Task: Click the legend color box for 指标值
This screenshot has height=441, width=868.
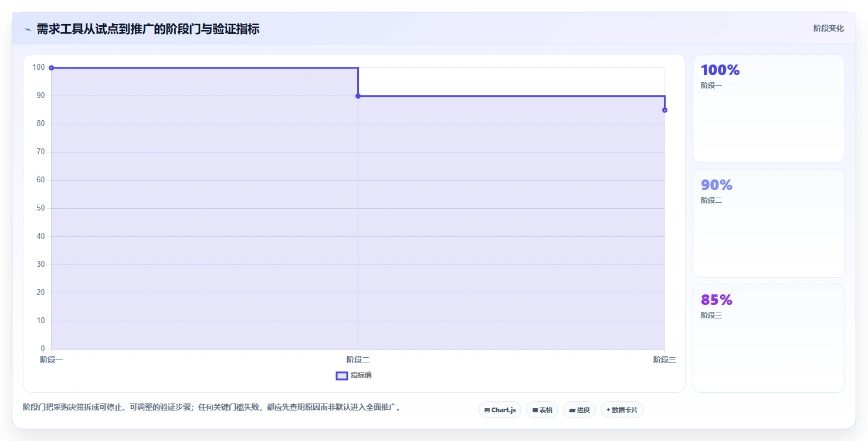Action: click(x=342, y=375)
